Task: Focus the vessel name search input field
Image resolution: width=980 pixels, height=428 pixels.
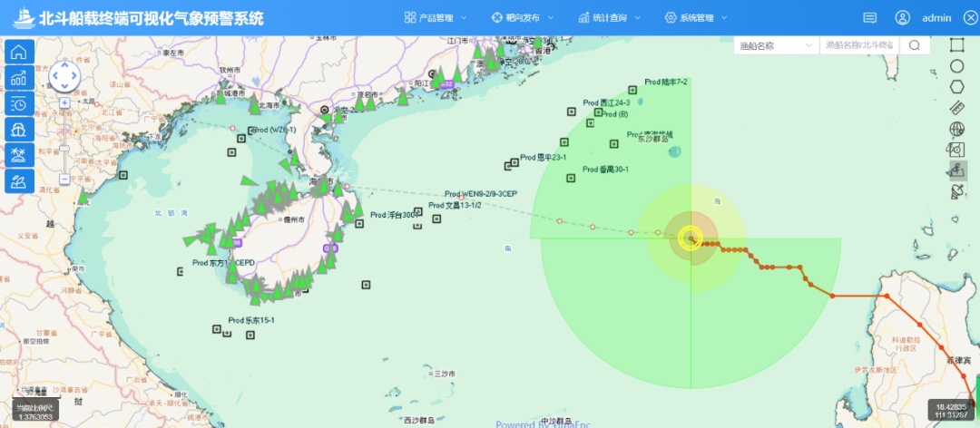Action: 860,45
